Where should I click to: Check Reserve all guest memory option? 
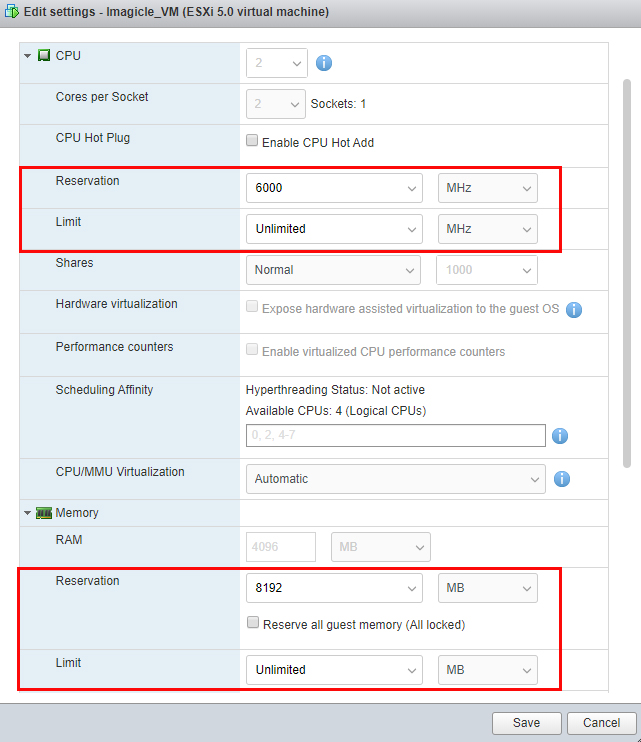point(253,624)
